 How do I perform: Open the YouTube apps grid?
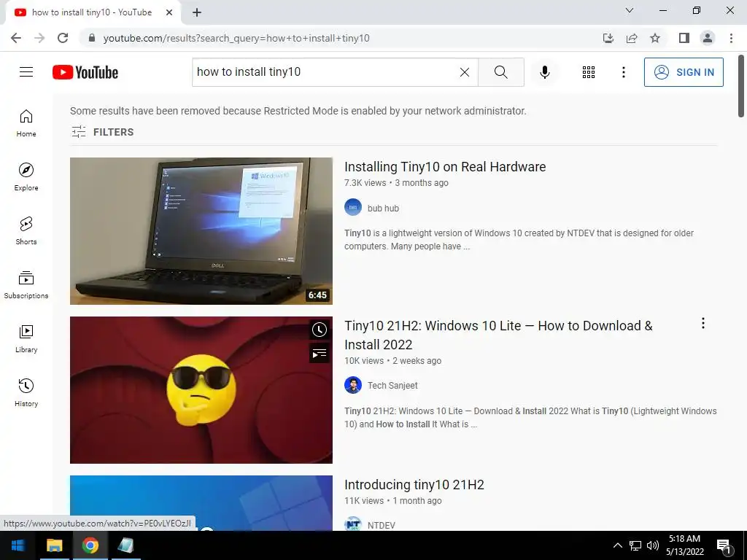pyautogui.click(x=589, y=72)
